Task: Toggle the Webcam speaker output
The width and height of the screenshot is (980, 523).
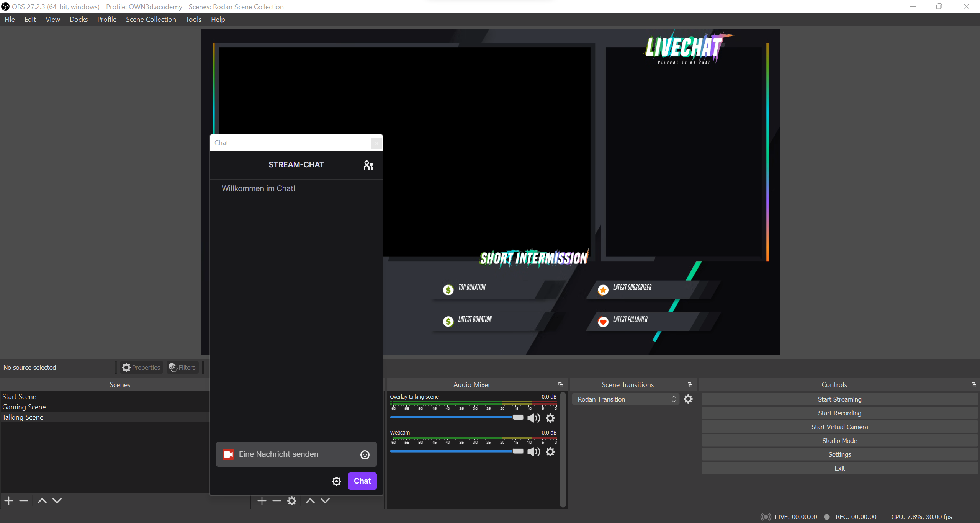Action: click(x=533, y=452)
